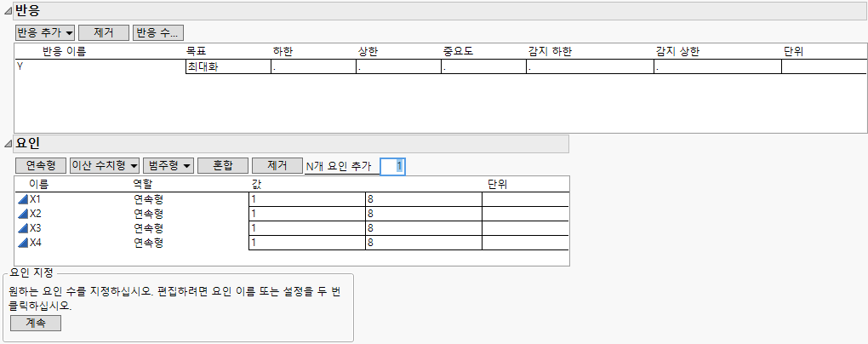Select factor name X1

point(36,199)
